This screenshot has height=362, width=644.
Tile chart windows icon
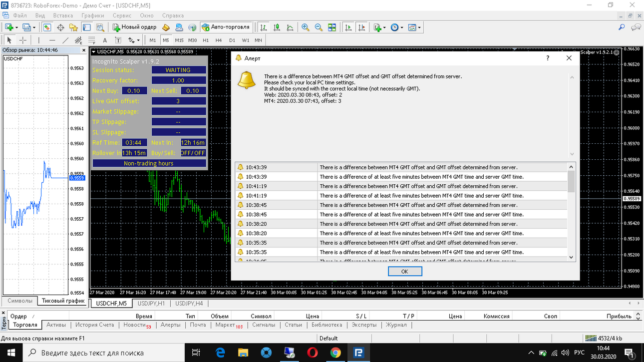tap(332, 27)
